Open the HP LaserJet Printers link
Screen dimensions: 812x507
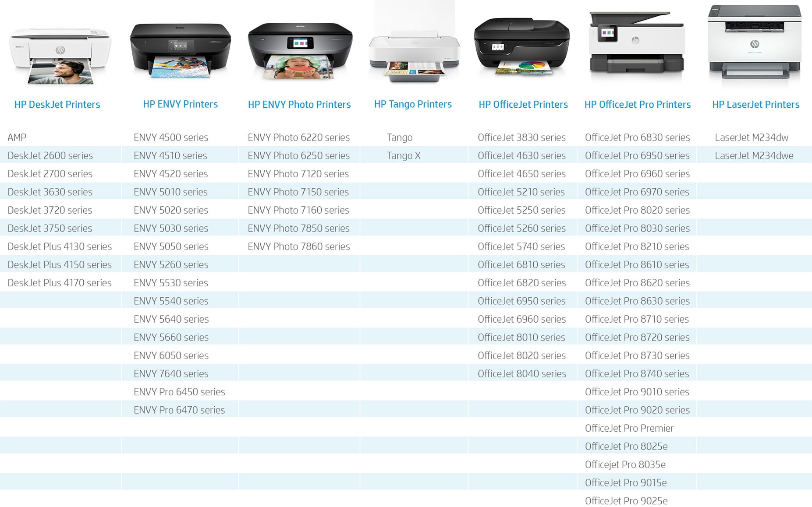tap(756, 105)
